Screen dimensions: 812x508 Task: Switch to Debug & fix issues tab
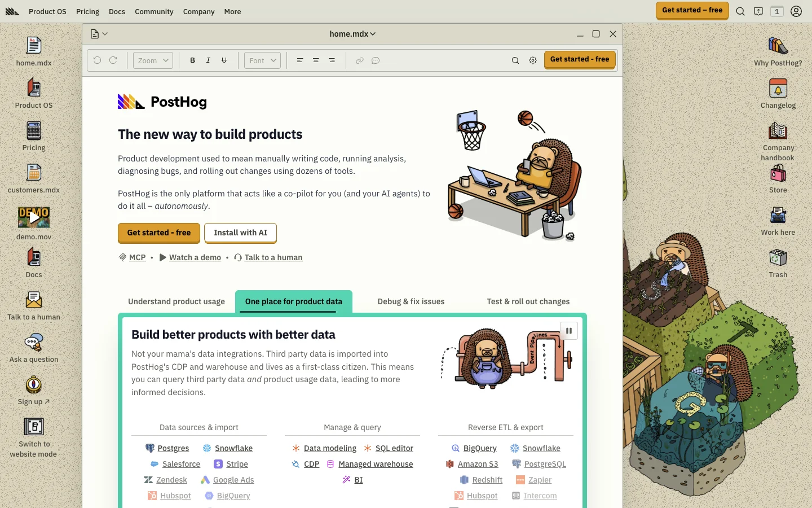click(411, 301)
